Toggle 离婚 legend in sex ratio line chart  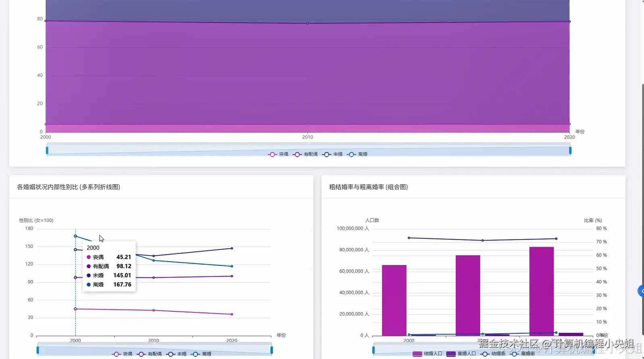(202, 354)
